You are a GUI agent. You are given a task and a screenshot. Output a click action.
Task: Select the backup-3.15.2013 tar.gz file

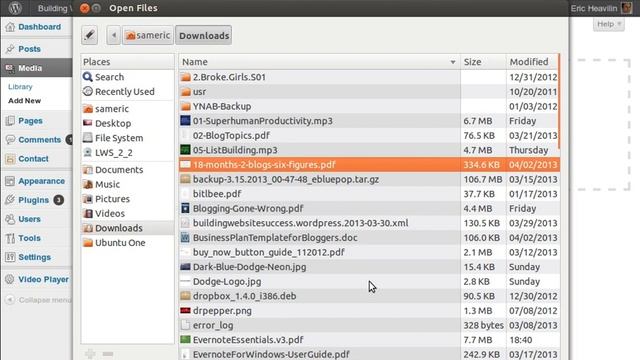click(369, 179)
